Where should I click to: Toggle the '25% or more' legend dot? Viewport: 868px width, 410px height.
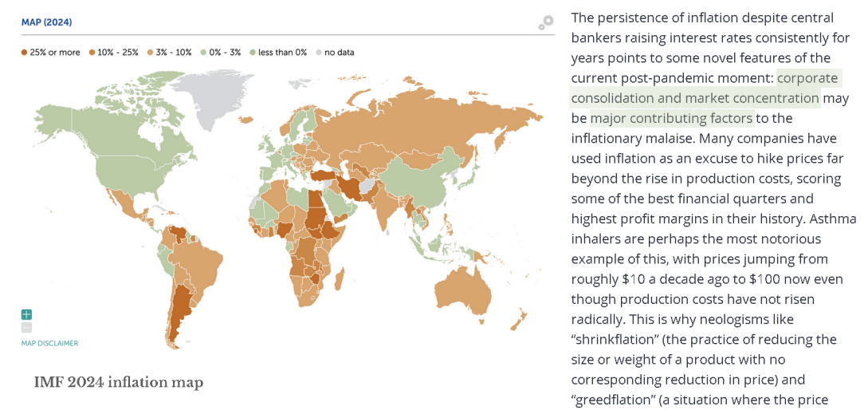pyautogui.click(x=24, y=53)
